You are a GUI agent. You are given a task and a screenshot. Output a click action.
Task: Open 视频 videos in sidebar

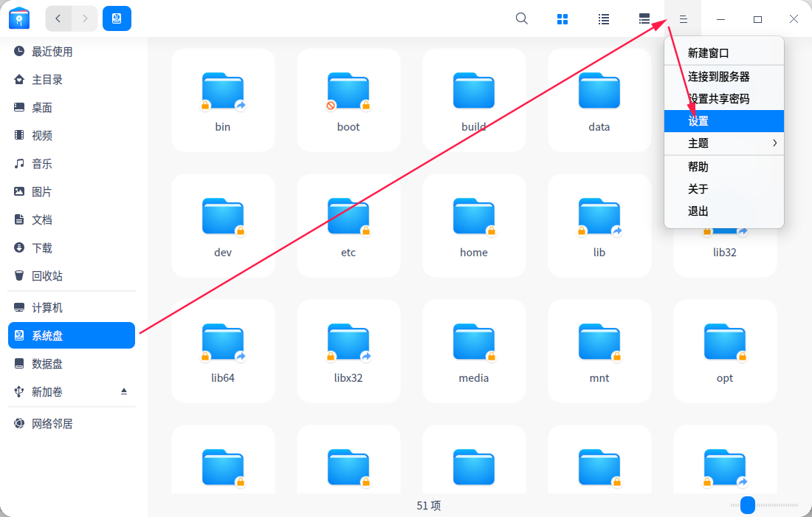(72, 135)
